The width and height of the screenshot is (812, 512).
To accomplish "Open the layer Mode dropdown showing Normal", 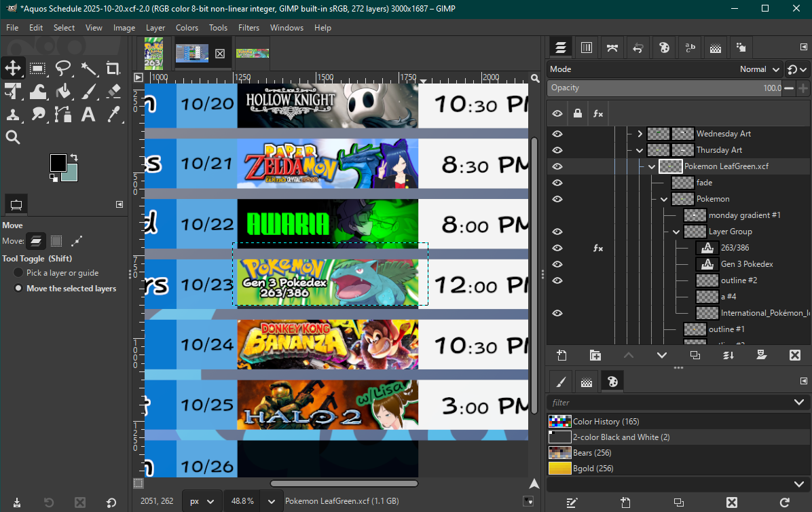I will click(x=762, y=69).
